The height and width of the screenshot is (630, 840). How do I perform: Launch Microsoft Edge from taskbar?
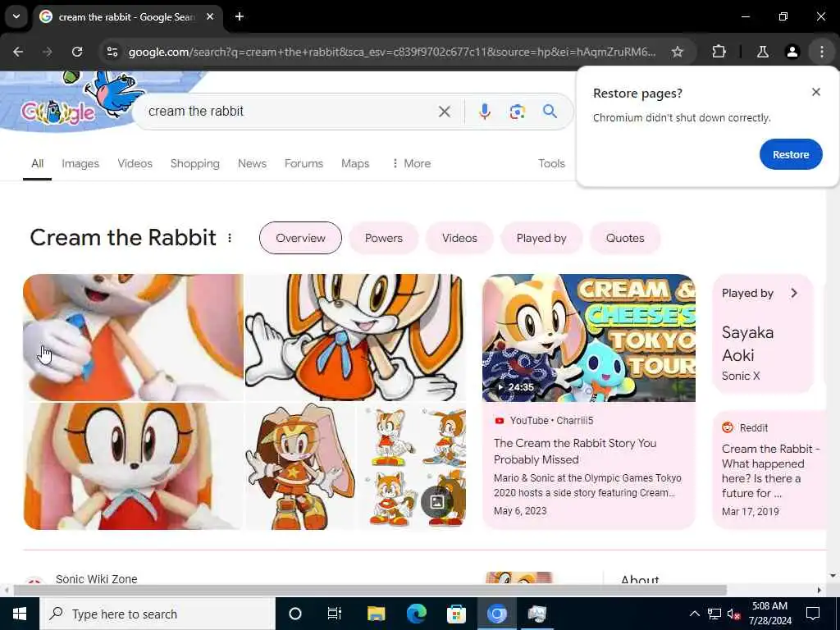pos(416,614)
